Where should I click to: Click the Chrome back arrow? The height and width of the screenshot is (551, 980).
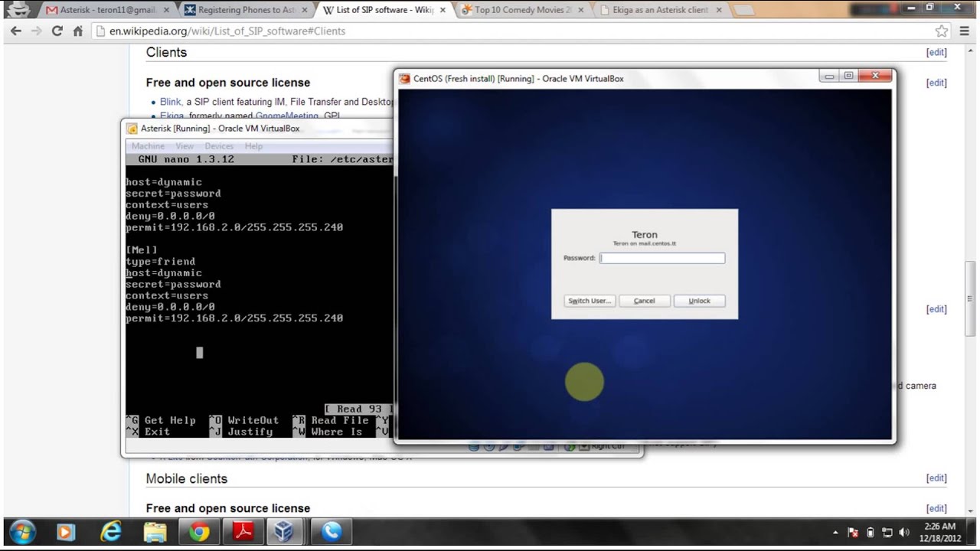pyautogui.click(x=16, y=31)
